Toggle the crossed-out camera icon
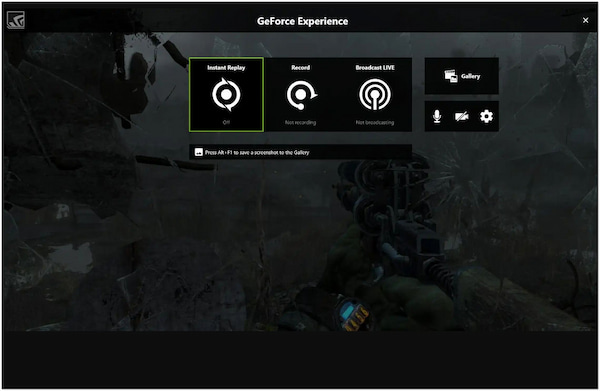 (x=461, y=116)
